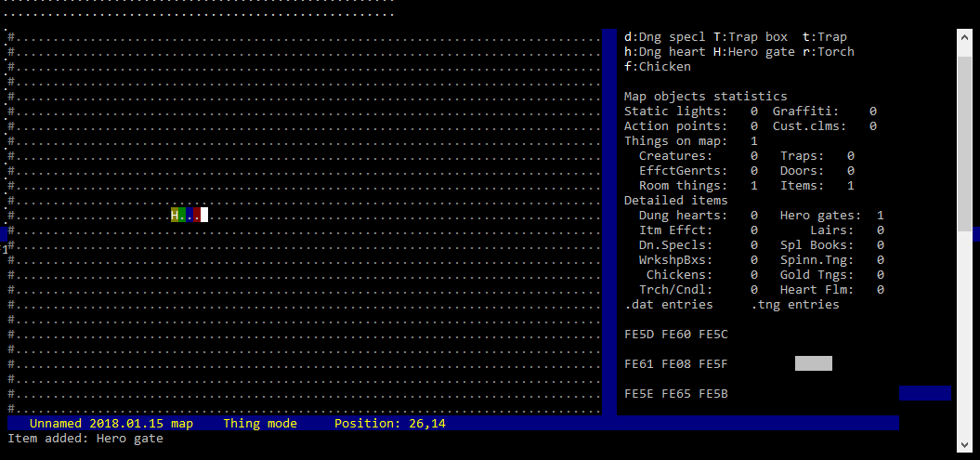Click Thing mode in the status bar
Image resolution: width=980 pixels, height=460 pixels.
coord(259,424)
